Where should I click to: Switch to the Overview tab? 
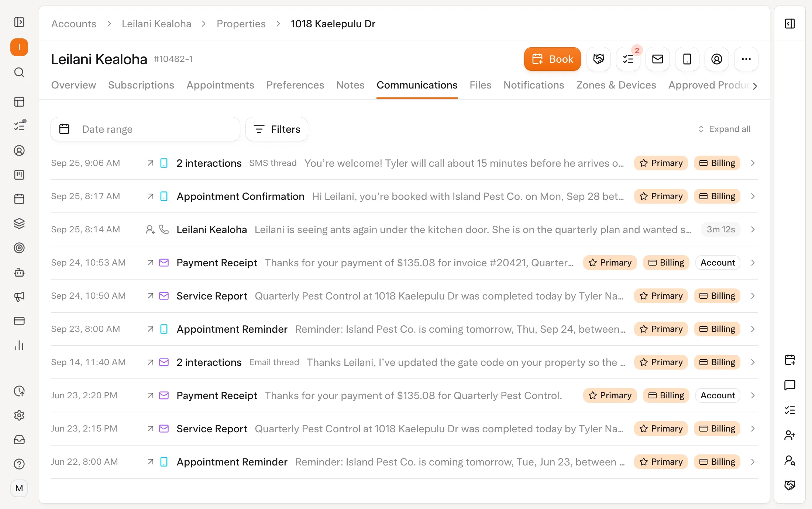73,85
